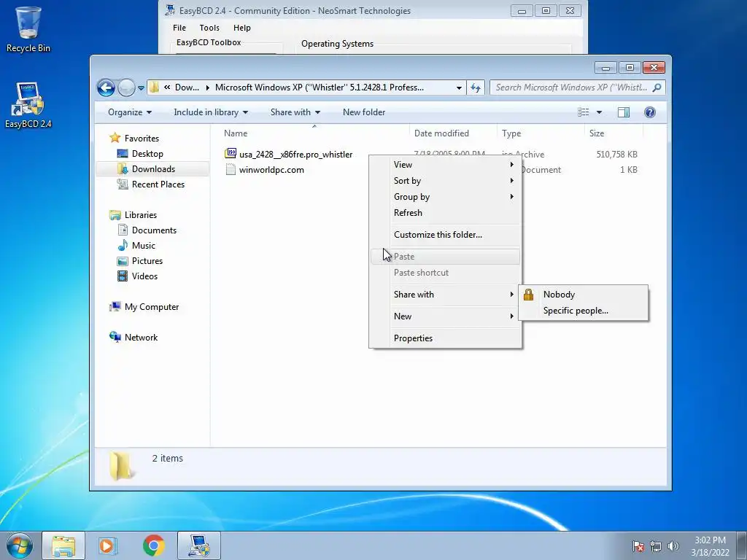Choose Properties in the context menu
Screen dimensions: 747x560
(445, 338)
